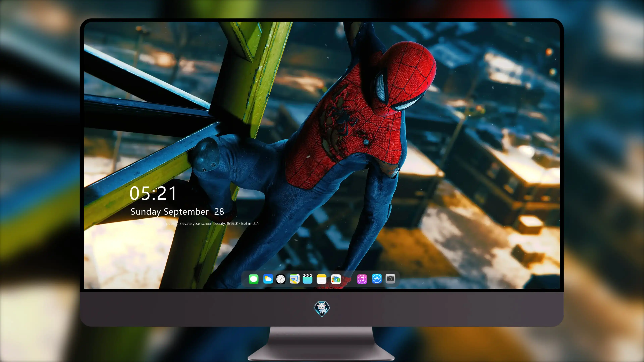The height and width of the screenshot is (362, 644).
Task: Open the green Messages app in dock
Action: point(254,279)
